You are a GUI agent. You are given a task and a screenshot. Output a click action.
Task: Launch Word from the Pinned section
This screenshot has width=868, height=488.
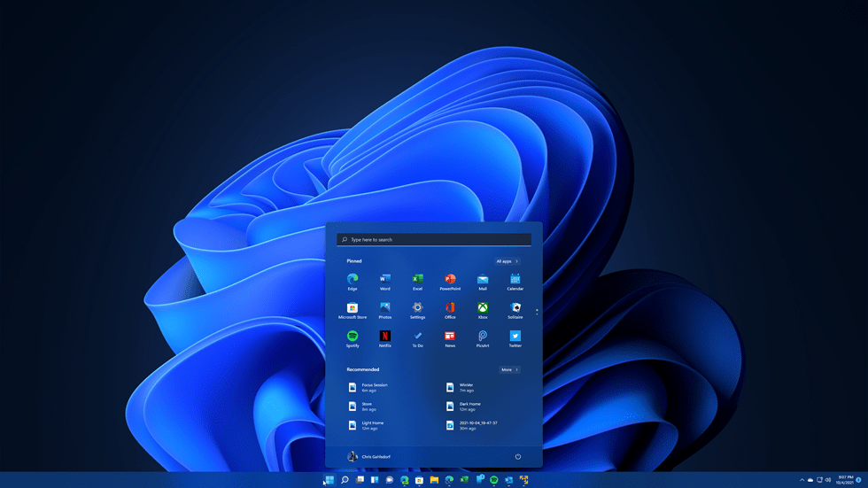[x=384, y=282]
